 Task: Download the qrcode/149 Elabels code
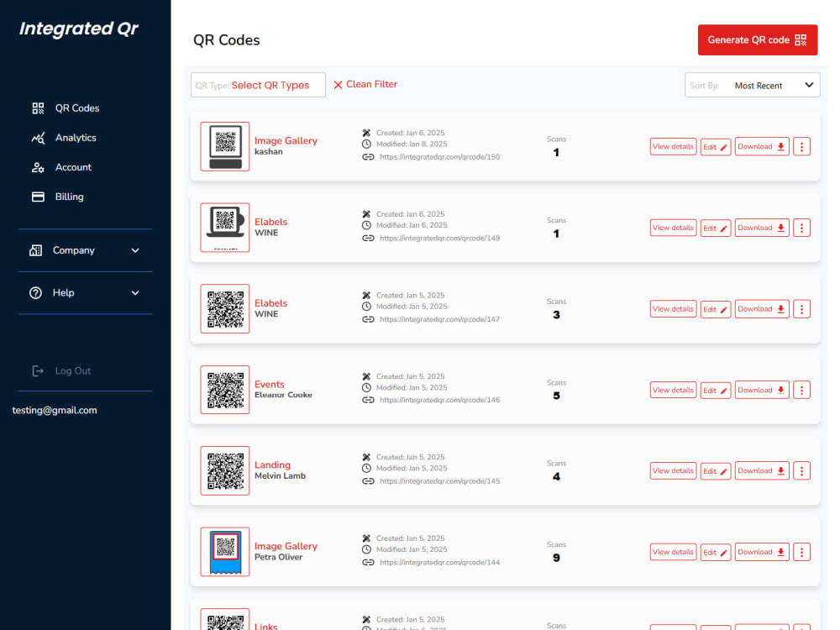tap(761, 228)
